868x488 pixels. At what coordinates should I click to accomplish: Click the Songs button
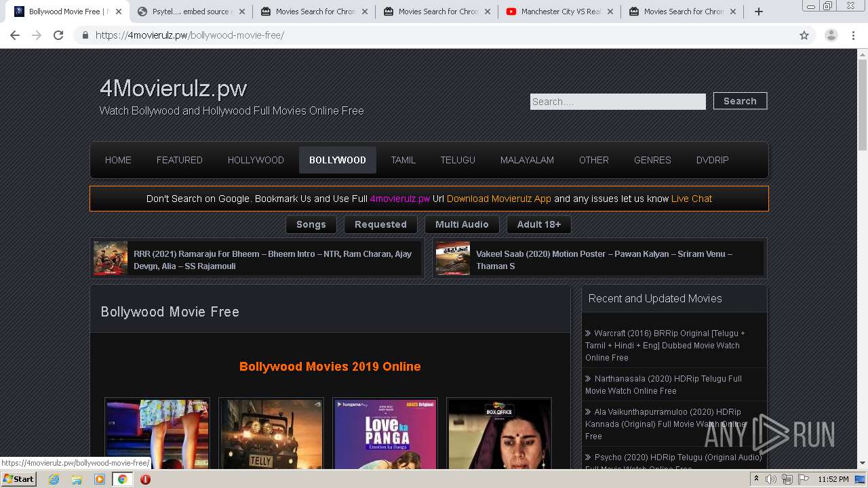pyautogui.click(x=311, y=224)
